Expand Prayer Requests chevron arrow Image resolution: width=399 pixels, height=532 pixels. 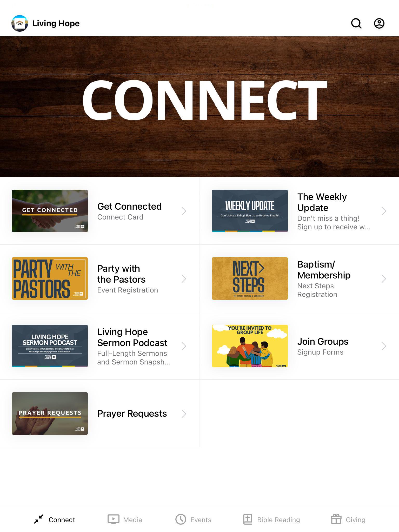[184, 414]
